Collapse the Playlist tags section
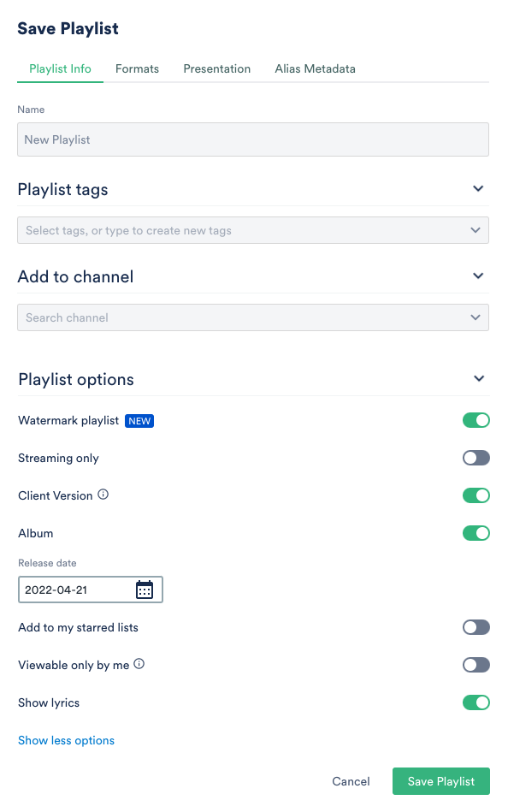Viewport: 508px width, 812px height. pos(477,188)
